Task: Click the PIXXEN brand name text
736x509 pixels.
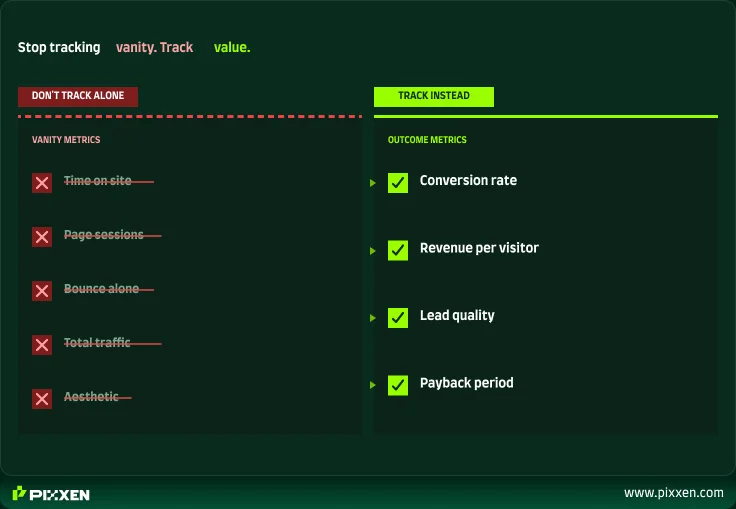Action: click(59, 494)
